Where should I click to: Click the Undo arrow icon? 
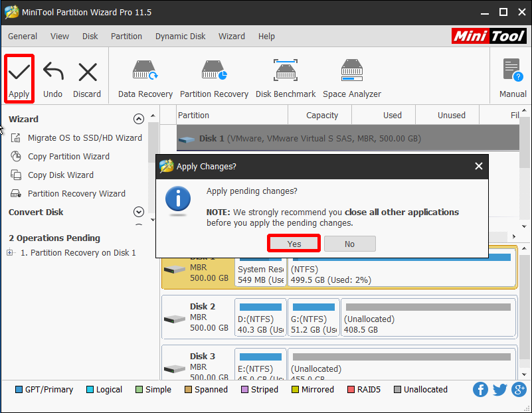click(53, 72)
